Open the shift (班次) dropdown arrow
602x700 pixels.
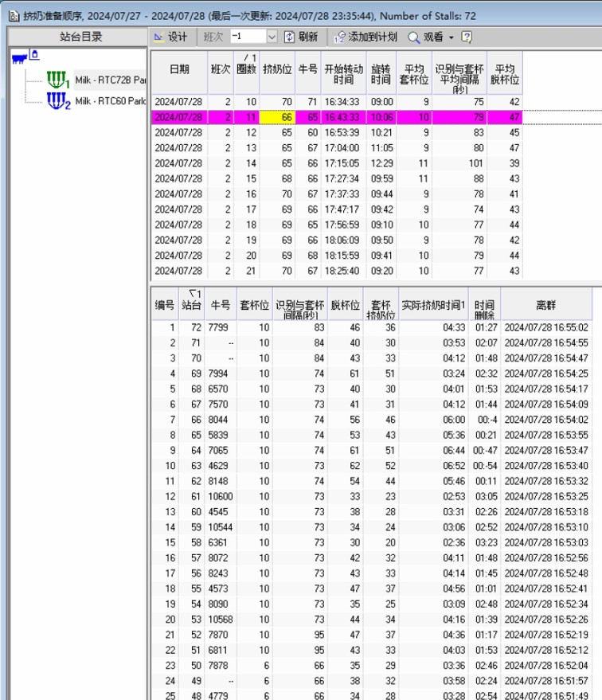(272, 37)
